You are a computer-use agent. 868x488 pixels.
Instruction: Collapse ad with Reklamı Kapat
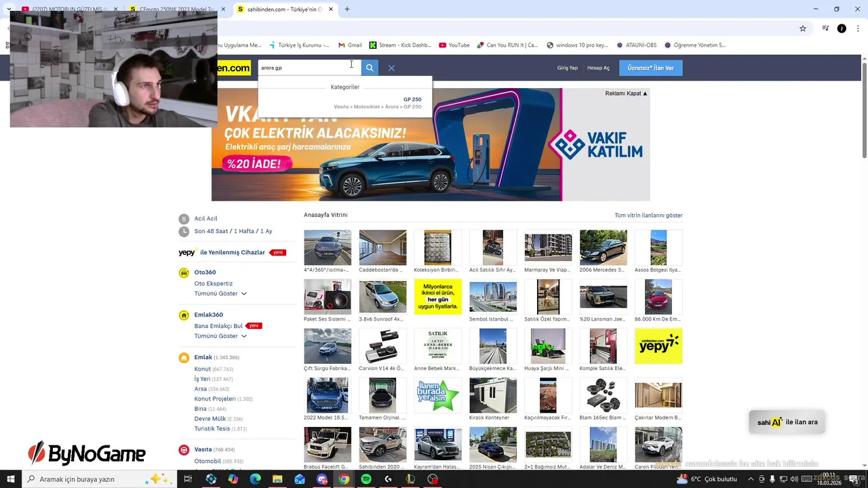(x=626, y=94)
